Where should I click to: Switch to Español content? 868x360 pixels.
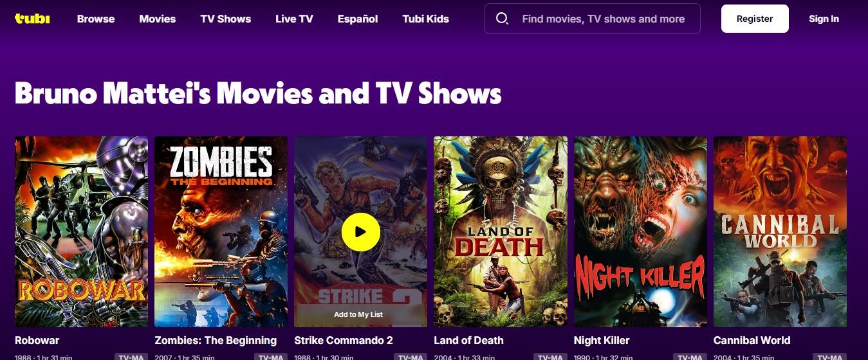tap(358, 19)
